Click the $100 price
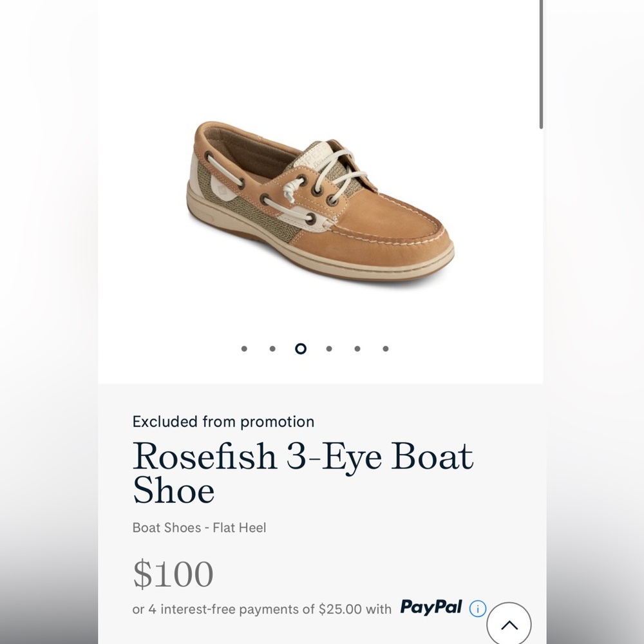The height and width of the screenshot is (644, 644). point(174,572)
